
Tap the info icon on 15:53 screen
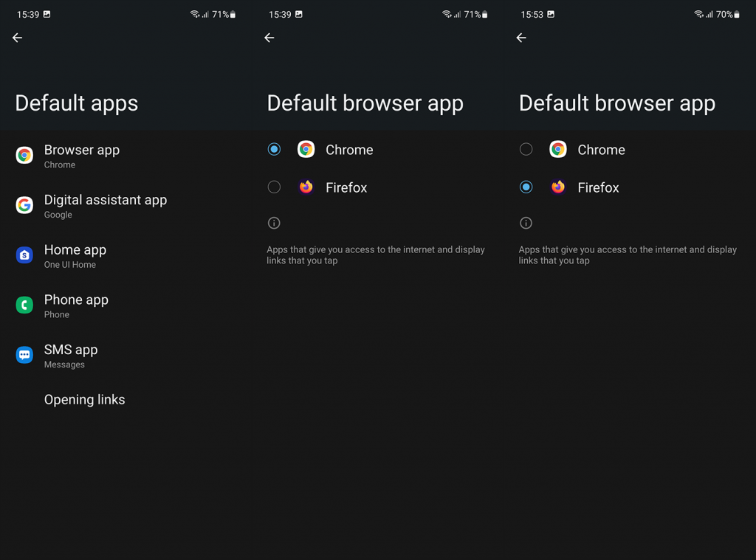(x=526, y=223)
